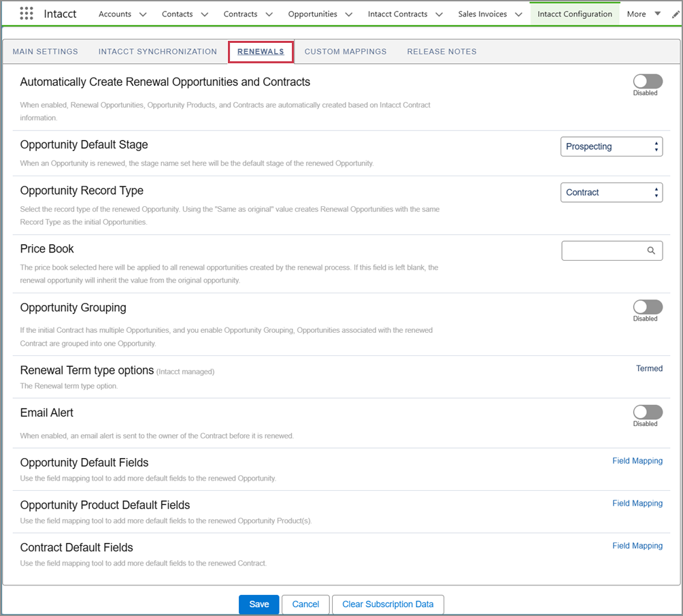
Task: Open Field Mapping for Contract Default Fields
Action: point(637,545)
